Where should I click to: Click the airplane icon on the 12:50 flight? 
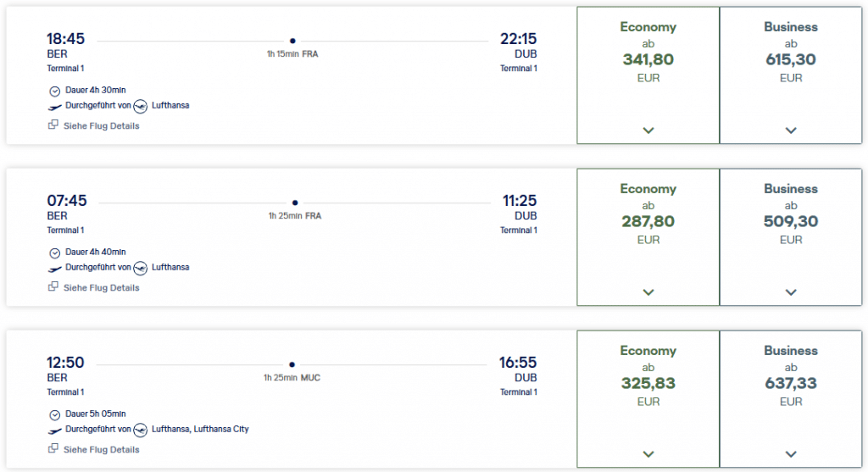click(x=55, y=430)
